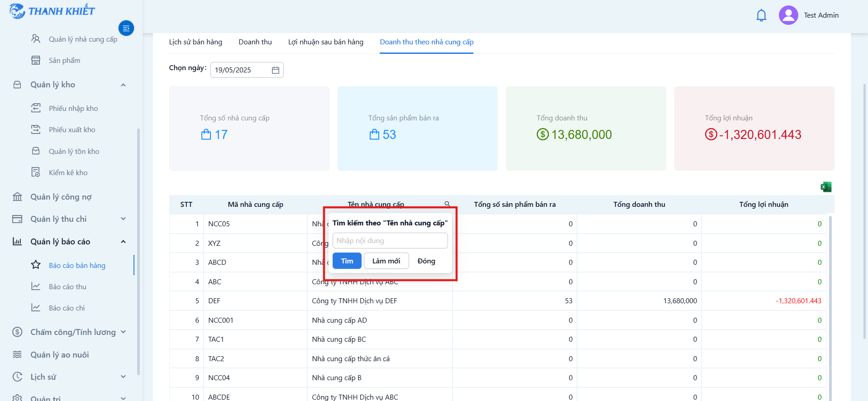This screenshot has width=868, height=401.
Task: Click the sidebar vertical scrollbar
Action: click(x=138, y=252)
